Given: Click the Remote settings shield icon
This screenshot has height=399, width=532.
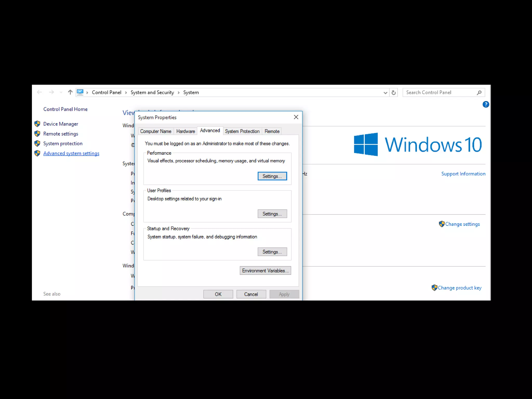Looking at the screenshot, I should pyautogui.click(x=37, y=134).
